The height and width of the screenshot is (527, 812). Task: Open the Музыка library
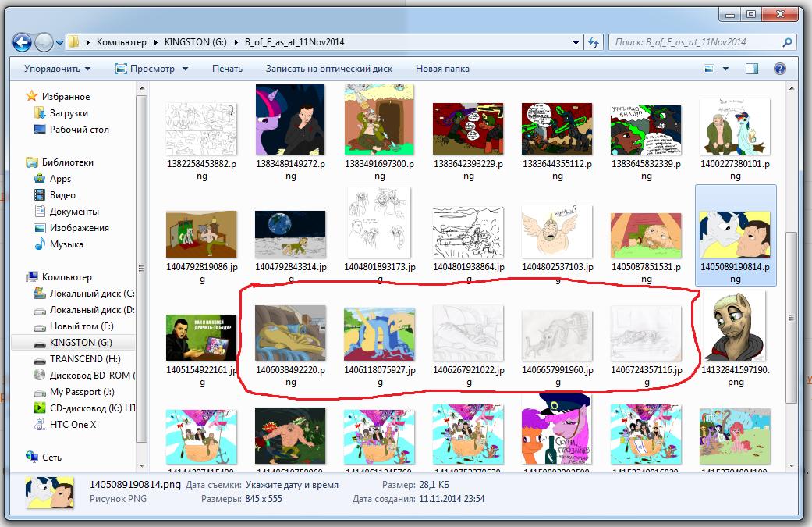(66, 244)
